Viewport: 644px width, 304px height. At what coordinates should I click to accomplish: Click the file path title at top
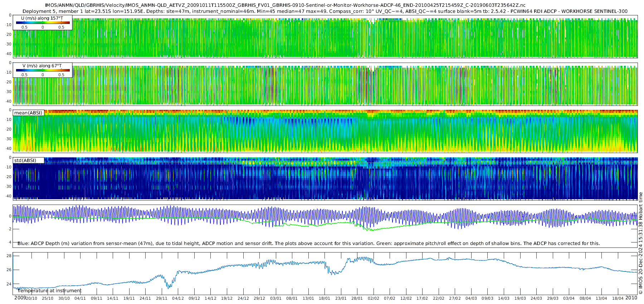pyautogui.click(x=285, y=5)
